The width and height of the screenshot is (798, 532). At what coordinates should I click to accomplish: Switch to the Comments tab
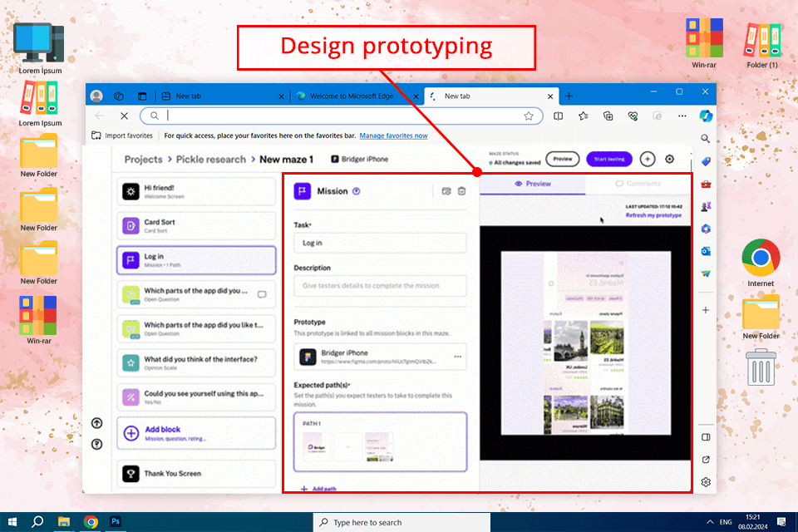coord(638,184)
